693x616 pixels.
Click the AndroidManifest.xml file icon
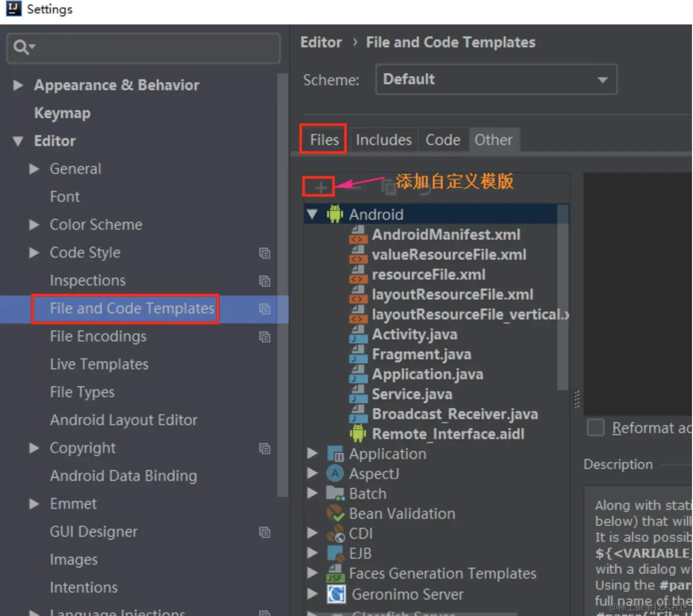click(x=358, y=234)
